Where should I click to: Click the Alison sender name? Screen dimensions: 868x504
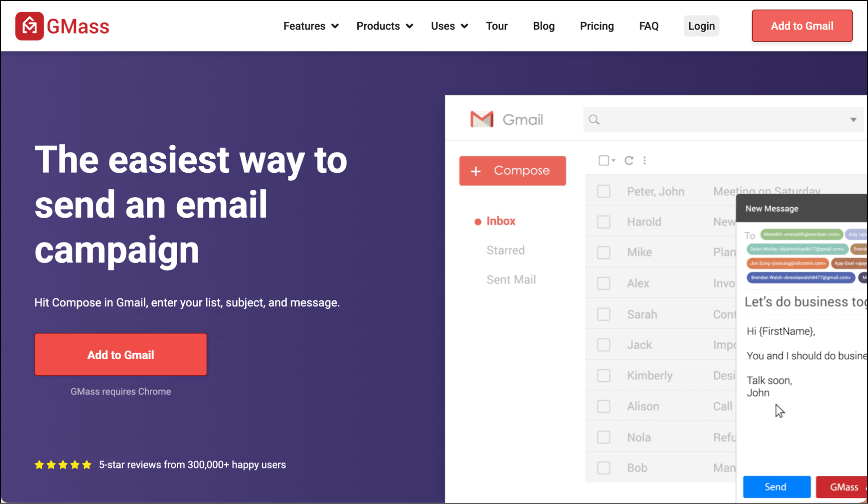643,406
